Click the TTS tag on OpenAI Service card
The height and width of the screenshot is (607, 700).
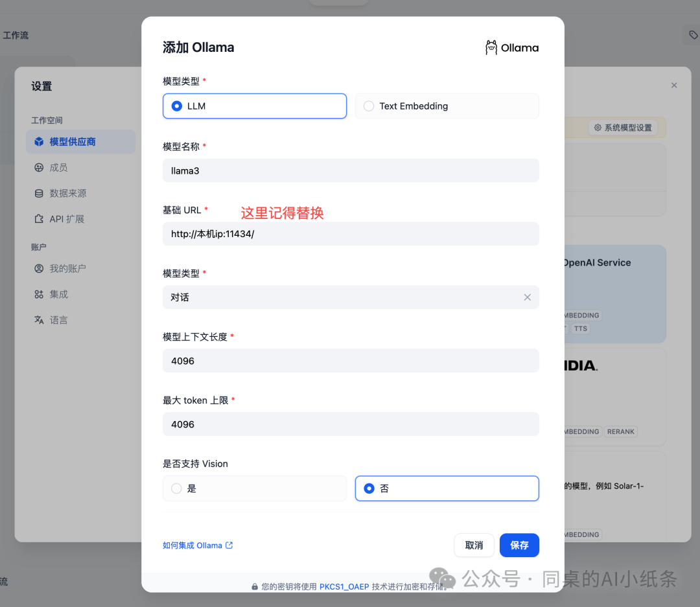(581, 328)
